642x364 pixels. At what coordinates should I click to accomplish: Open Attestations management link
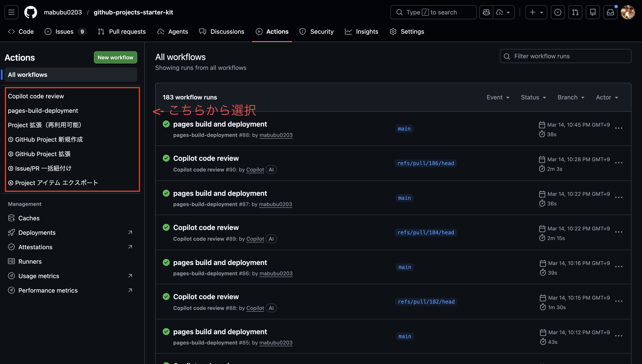(71, 247)
